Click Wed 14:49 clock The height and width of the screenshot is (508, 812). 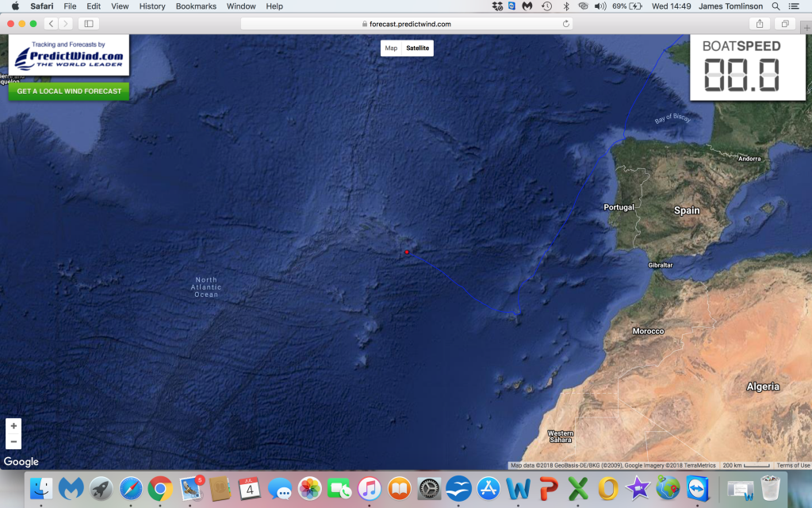pyautogui.click(x=671, y=6)
